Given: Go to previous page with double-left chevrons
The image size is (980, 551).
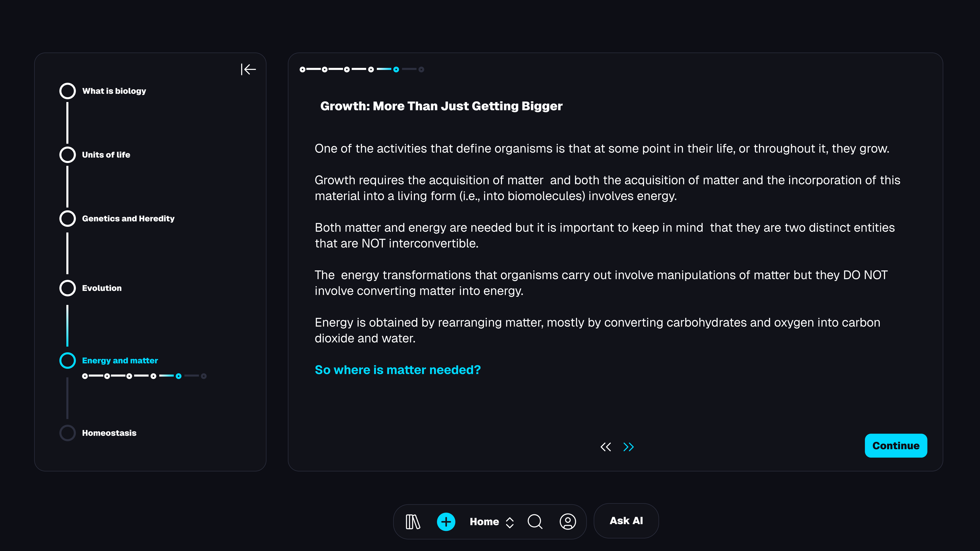Looking at the screenshot, I should [606, 447].
